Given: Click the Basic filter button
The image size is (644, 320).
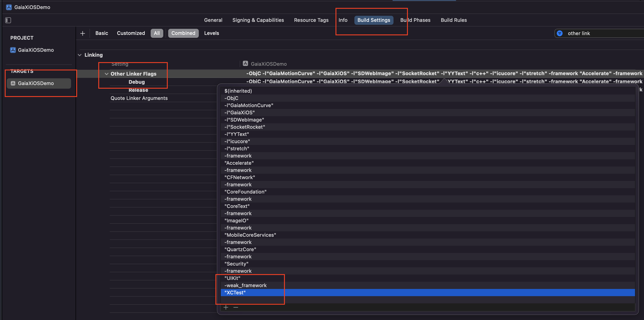Looking at the screenshot, I should point(101,33).
